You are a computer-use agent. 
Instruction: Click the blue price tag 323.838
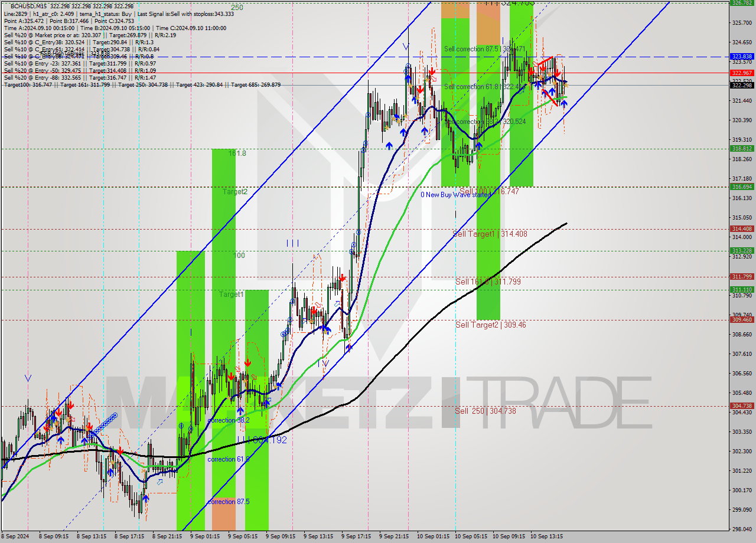[742, 57]
